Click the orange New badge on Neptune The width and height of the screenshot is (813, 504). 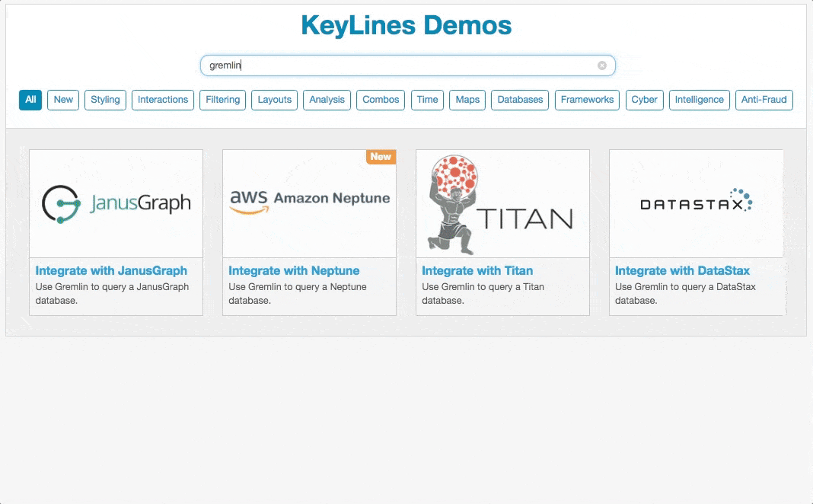(x=381, y=157)
